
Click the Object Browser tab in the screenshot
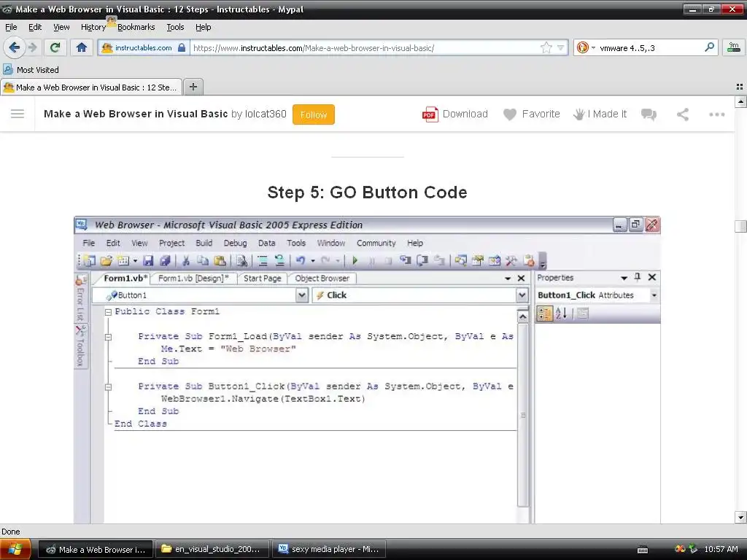tap(322, 279)
